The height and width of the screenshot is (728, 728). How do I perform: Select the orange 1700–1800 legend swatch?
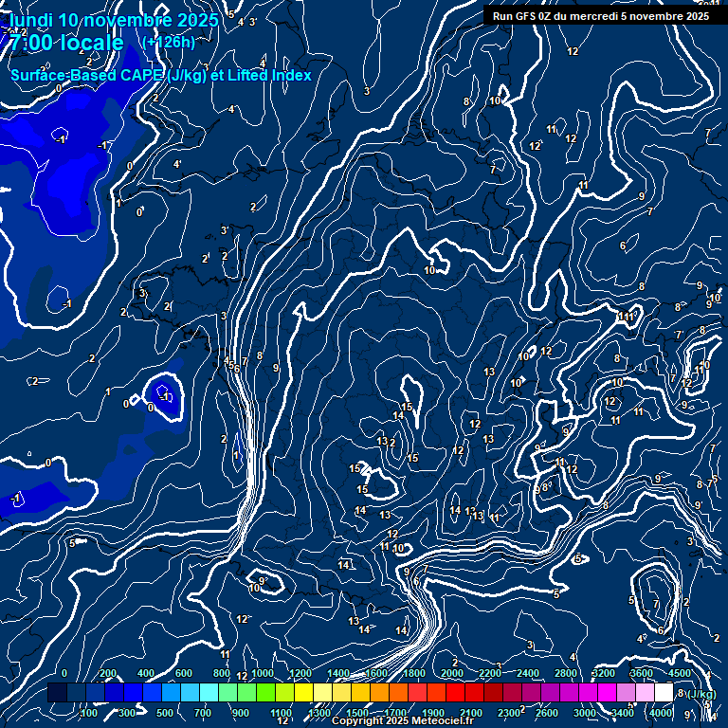click(399, 692)
